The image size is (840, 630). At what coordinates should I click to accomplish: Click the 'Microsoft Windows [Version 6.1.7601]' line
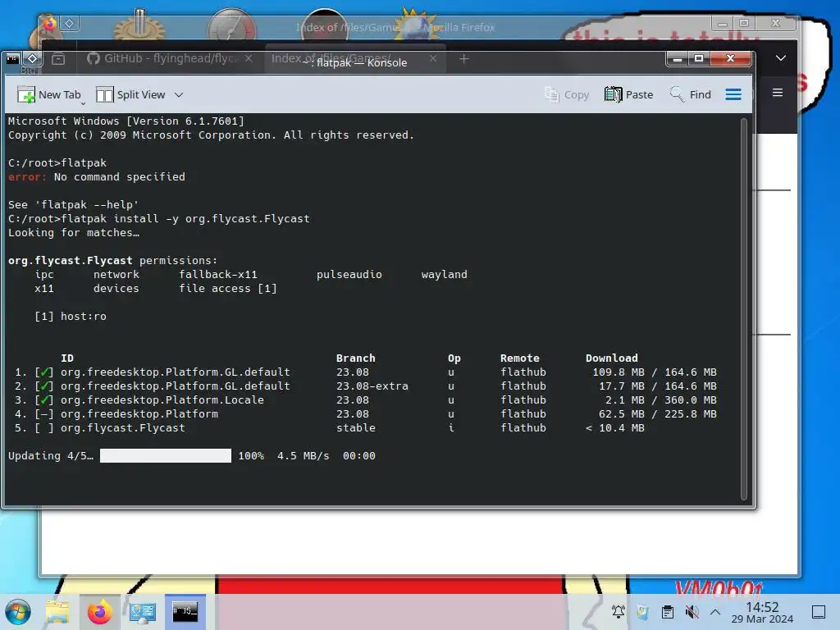point(126,121)
